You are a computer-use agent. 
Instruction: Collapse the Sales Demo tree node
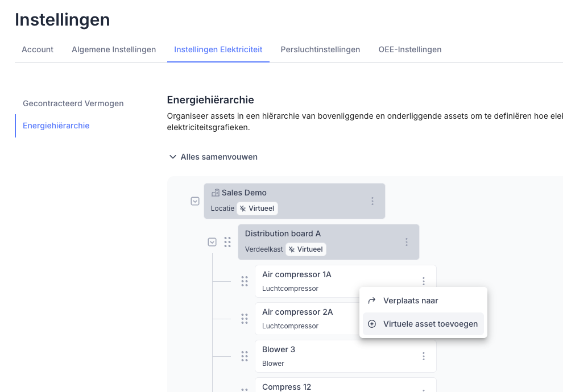coord(195,201)
